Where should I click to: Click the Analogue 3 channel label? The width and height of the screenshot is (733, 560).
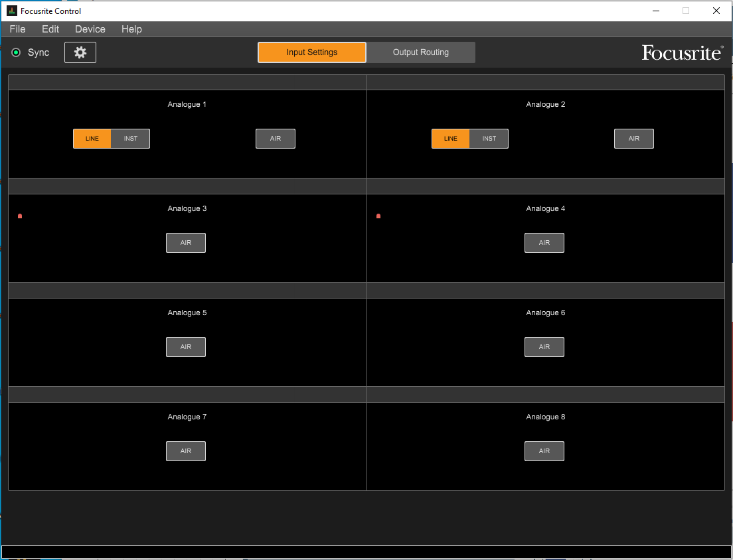click(x=187, y=208)
